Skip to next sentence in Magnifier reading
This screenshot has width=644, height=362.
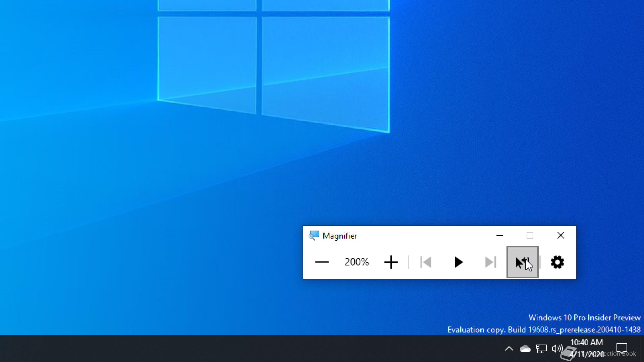click(490, 262)
